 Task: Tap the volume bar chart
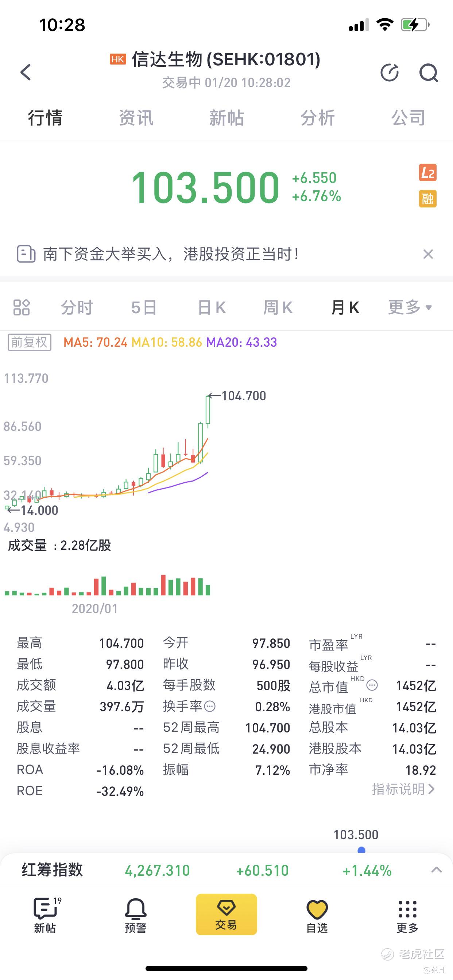pos(107,585)
